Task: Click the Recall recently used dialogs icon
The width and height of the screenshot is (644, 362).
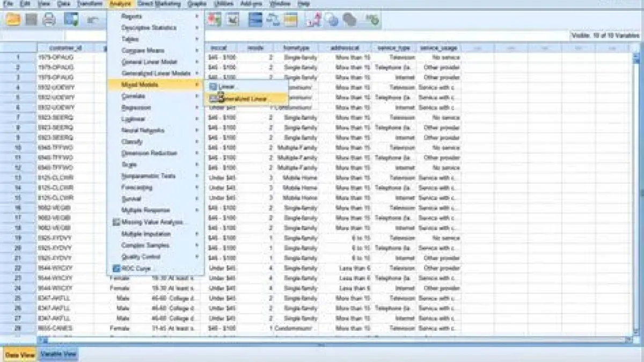Action: (x=71, y=20)
